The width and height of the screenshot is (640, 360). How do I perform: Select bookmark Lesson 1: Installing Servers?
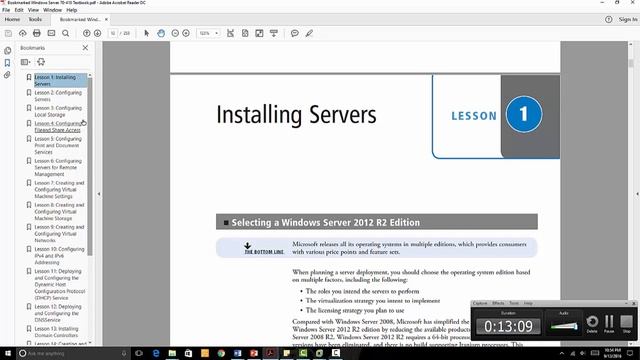pos(60,80)
